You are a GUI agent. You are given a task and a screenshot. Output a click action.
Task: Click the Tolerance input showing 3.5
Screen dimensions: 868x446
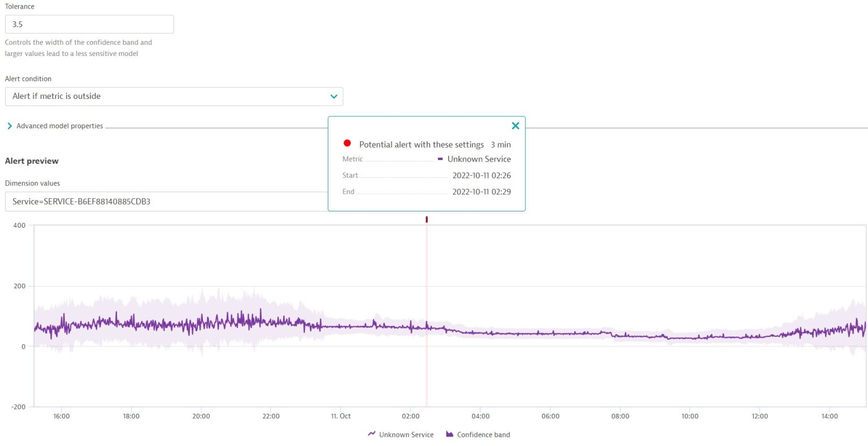[89, 24]
